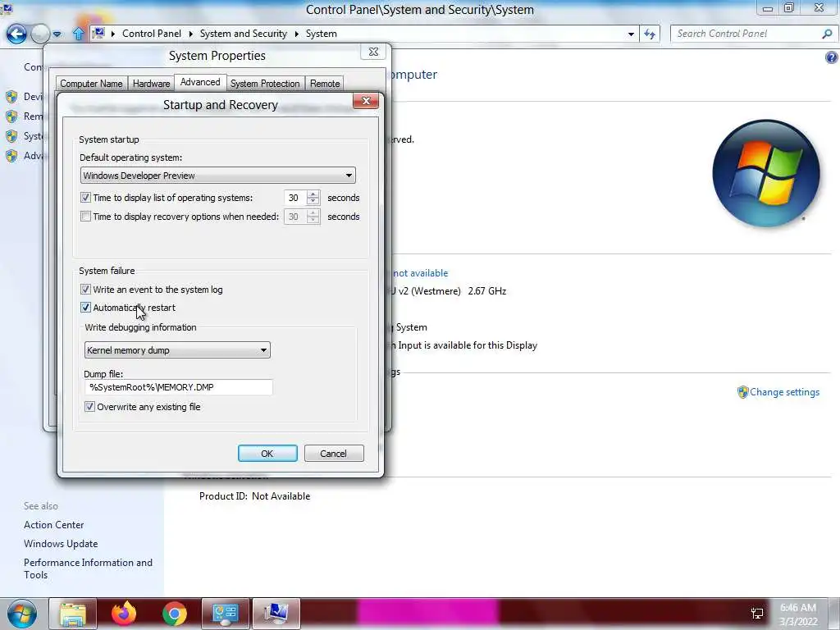Launch Google Chrome from the taskbar
The image size is (840, 630).
pos(175,614)
